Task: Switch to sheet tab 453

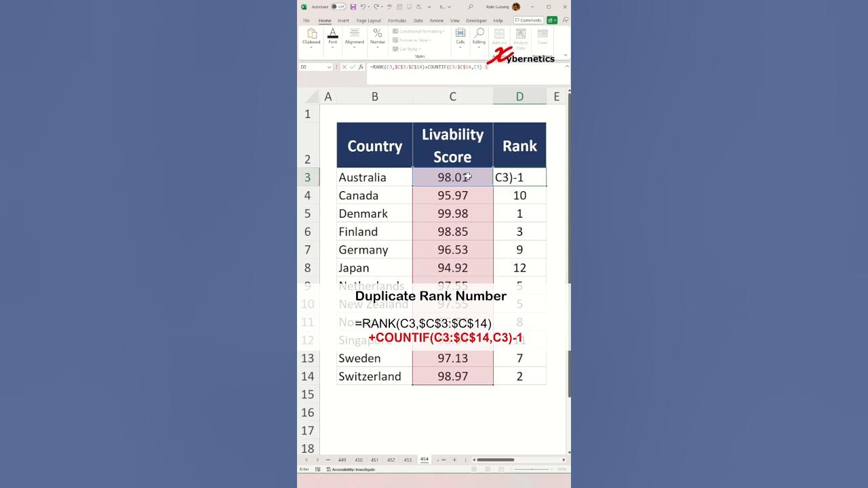Action: coord(408,460)
